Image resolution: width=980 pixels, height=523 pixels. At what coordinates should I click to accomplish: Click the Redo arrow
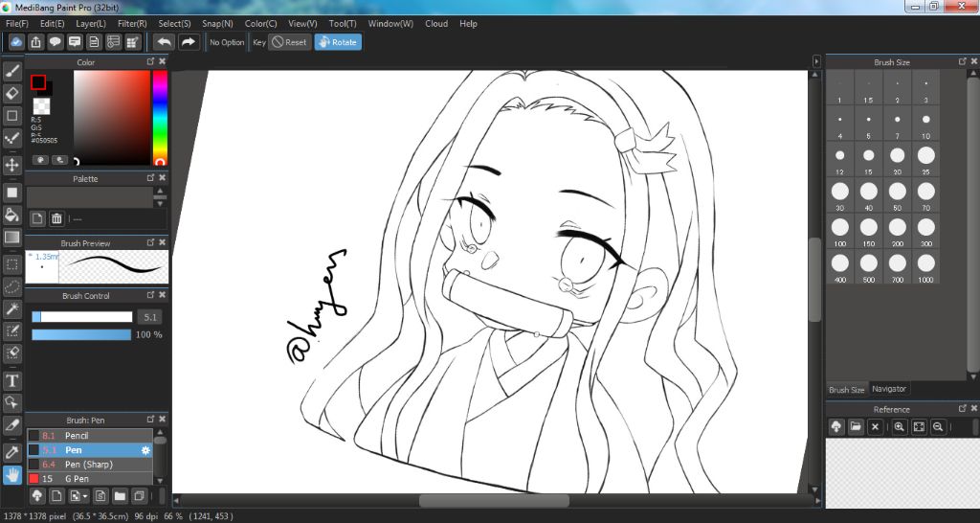coord(188,42)
